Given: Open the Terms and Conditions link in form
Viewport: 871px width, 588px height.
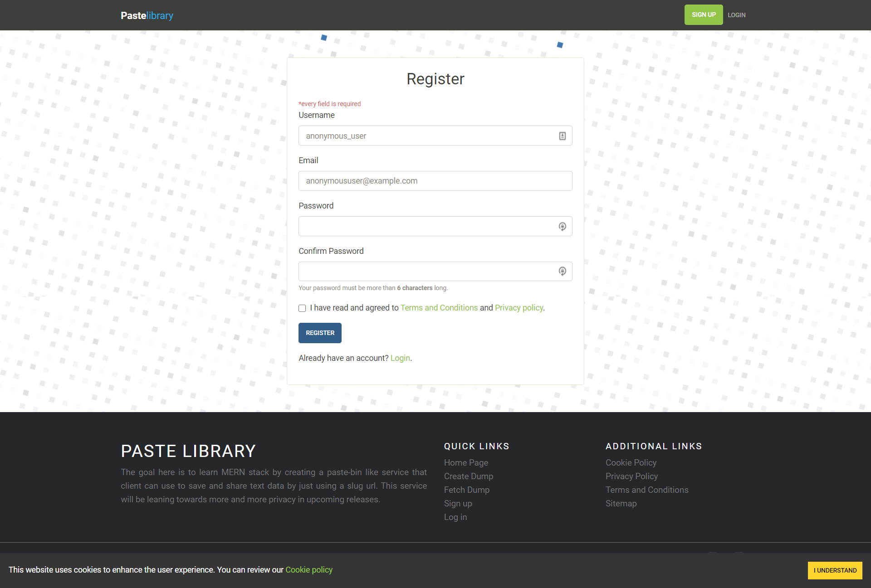Looking at the screenshot, I should point(439,308).
